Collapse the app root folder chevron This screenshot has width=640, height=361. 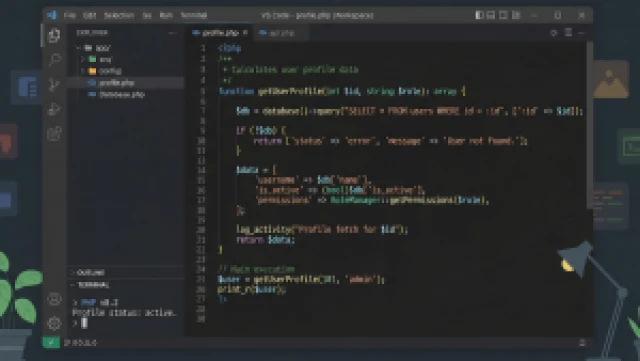(x=78, y=48)
